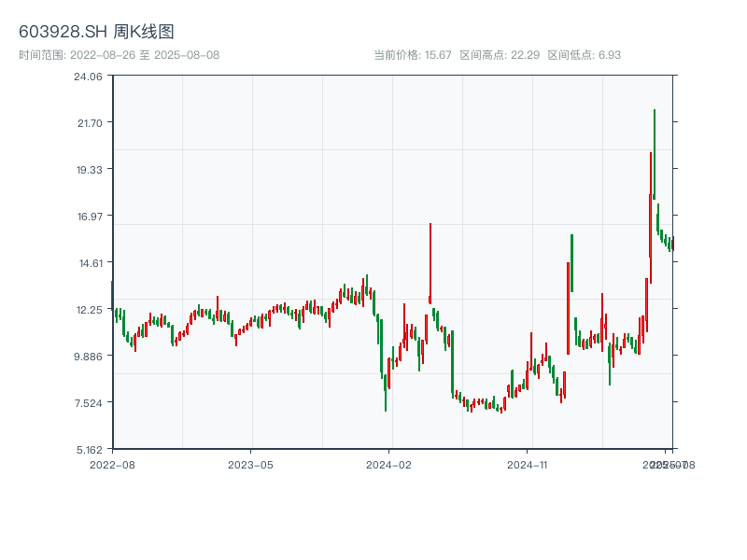Click the 5.162 bottom axis label
The width and height of the screenshot is (747, 560).
tap(89, 449)
